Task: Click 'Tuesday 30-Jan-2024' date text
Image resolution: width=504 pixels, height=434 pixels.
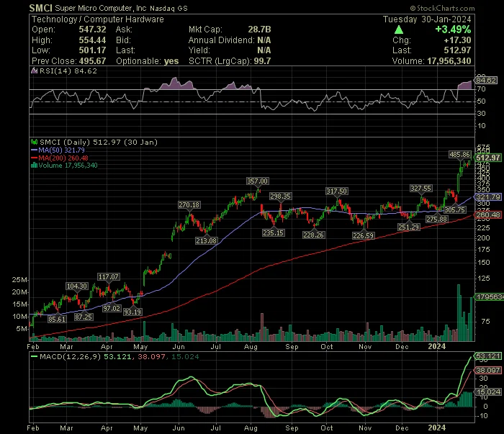Action: pyautogui.click(x=427, y=19)
